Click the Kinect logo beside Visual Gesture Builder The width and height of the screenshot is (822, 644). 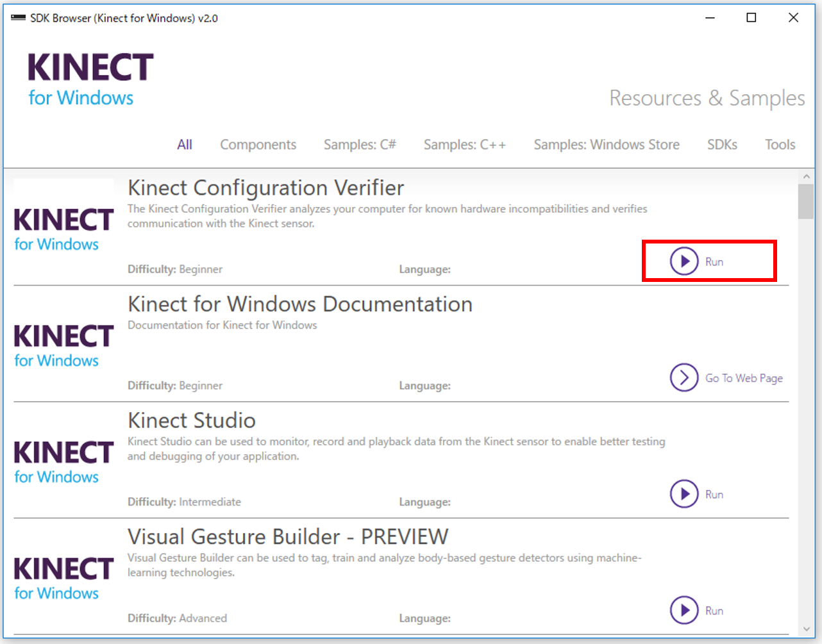tap(62, 575)
